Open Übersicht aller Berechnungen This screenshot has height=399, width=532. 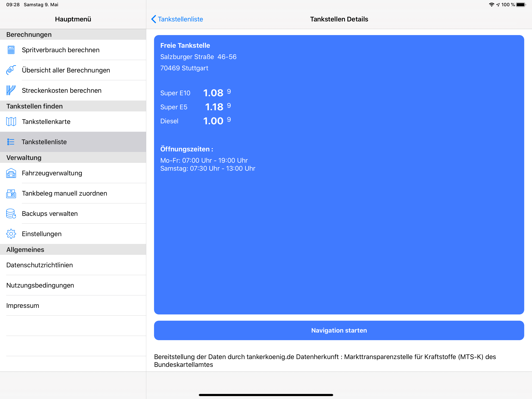click(x=73, y=70)
